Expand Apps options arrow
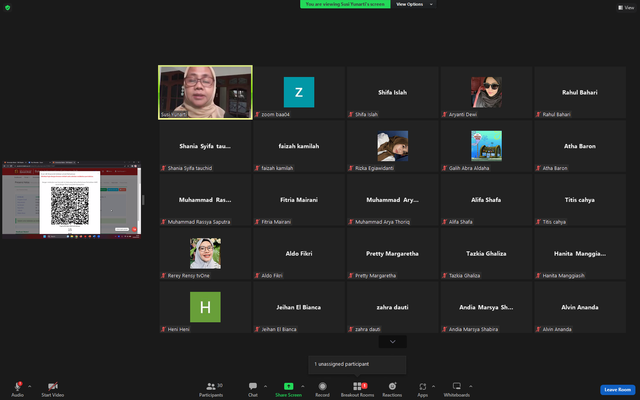This screenshot has height=400, width=640. [x=433, y=386]
